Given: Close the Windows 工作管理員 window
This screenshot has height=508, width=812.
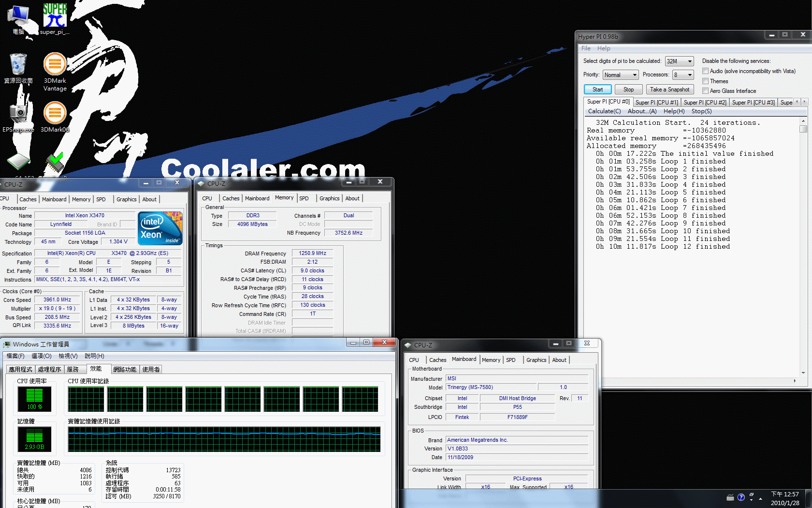Looking at the screenshot, I should (x=385, y=342).
